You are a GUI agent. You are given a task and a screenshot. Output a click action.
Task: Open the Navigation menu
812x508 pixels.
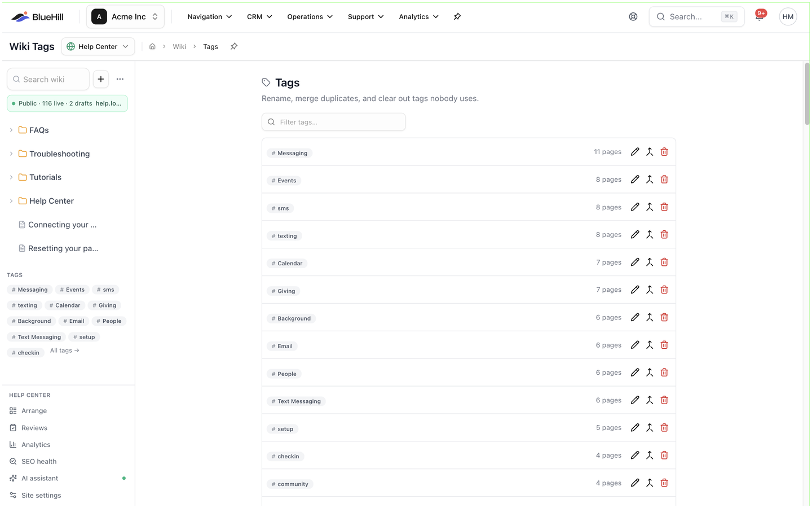click(210, 17)
